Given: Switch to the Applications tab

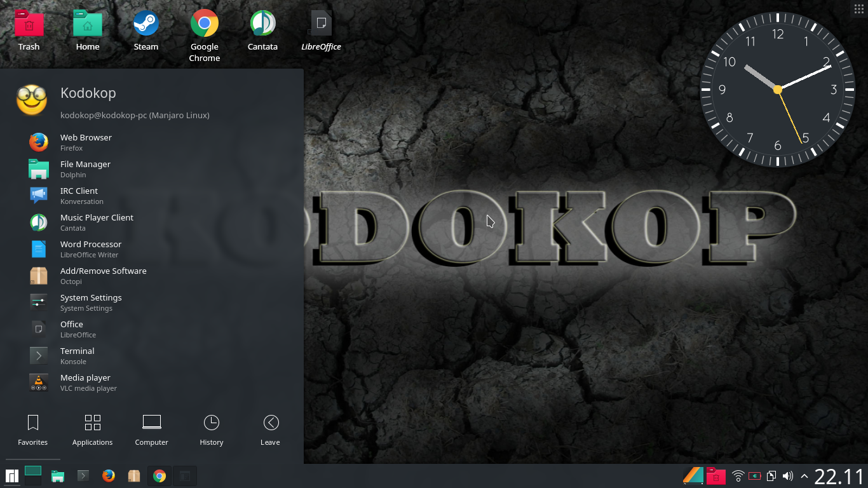Looking at the screenshot, I should [92, 430].
